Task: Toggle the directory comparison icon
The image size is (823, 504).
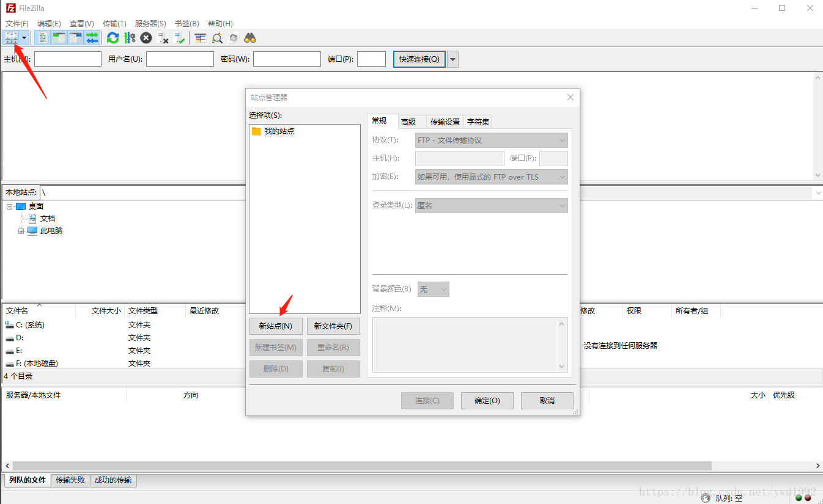Action: click(217, 38)
